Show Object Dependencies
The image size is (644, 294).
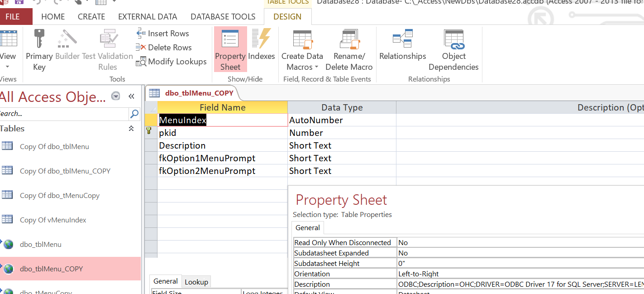click(x=453, y=50)
